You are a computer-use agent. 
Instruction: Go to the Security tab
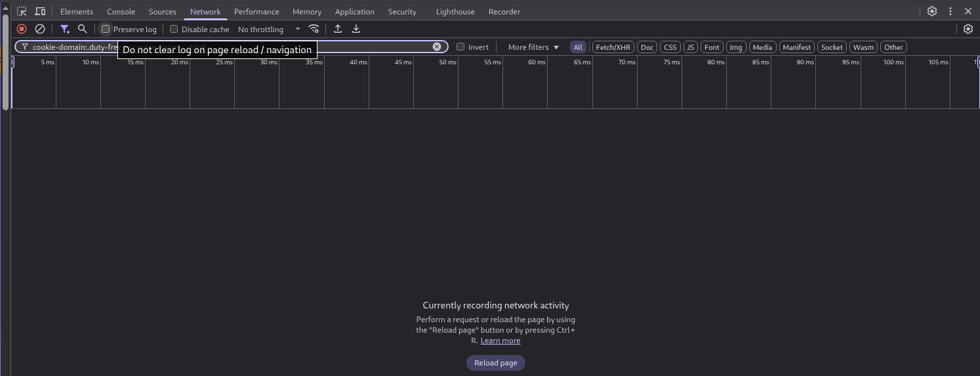click(x=402, y=12)
